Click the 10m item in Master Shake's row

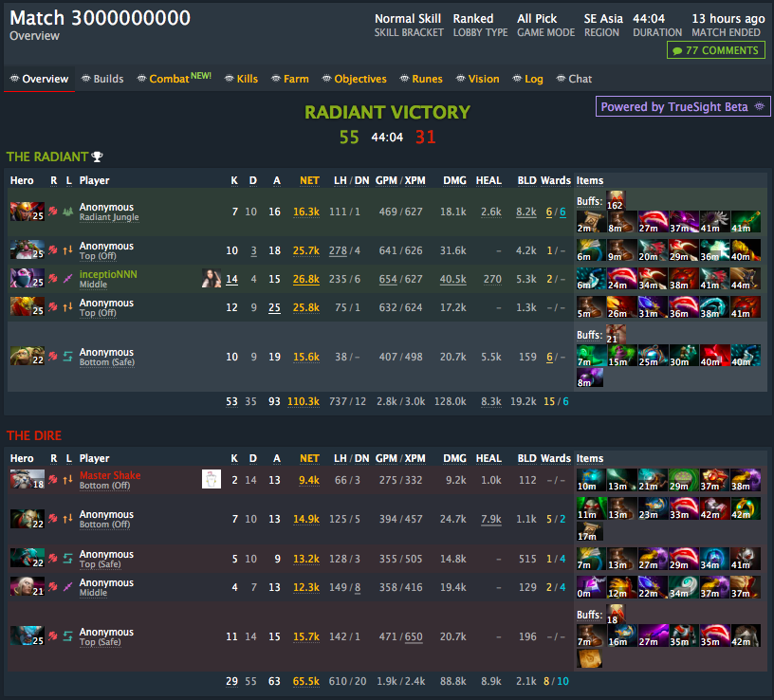[x=591, y=480]
